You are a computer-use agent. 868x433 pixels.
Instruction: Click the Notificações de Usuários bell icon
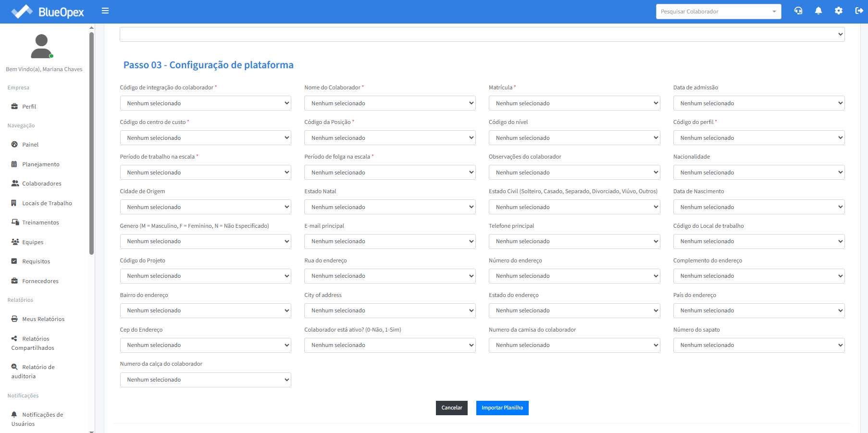pyautogui.click(x=14, y=415)
